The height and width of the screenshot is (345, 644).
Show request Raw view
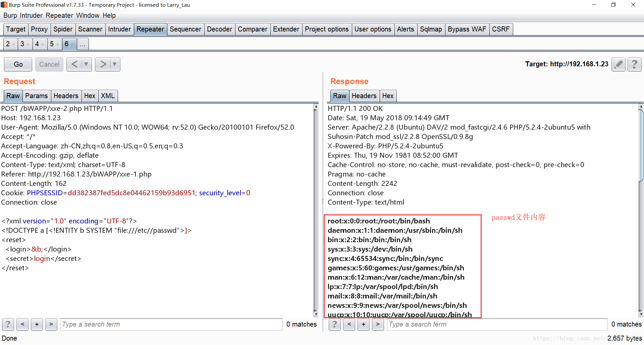[x=13, y=96]
